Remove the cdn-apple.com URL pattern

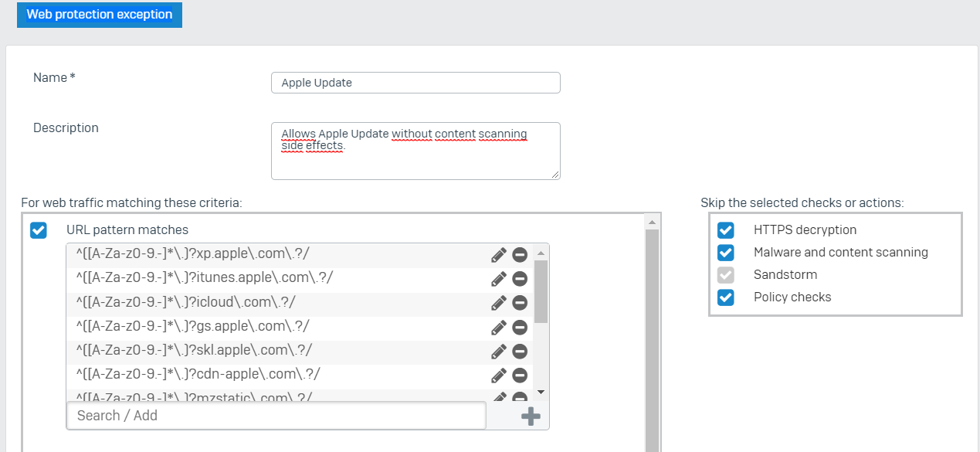point(520,375)
